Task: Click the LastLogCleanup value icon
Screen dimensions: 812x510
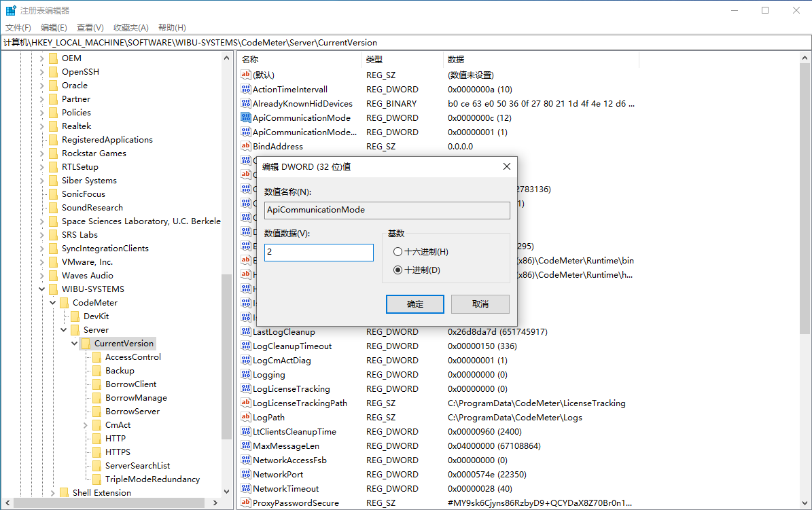Action: 246,331
